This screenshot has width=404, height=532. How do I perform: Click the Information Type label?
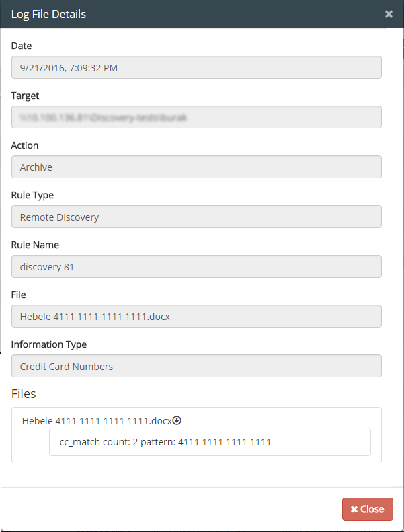pos(49,344)
